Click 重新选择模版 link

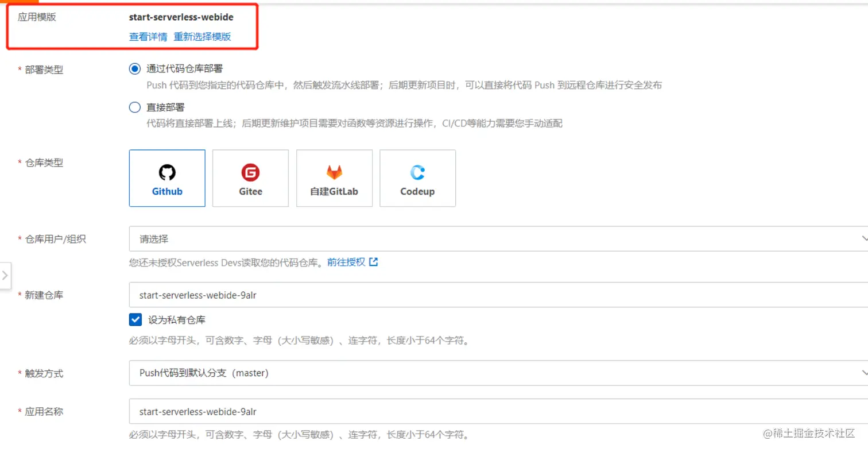click(202, 37)
